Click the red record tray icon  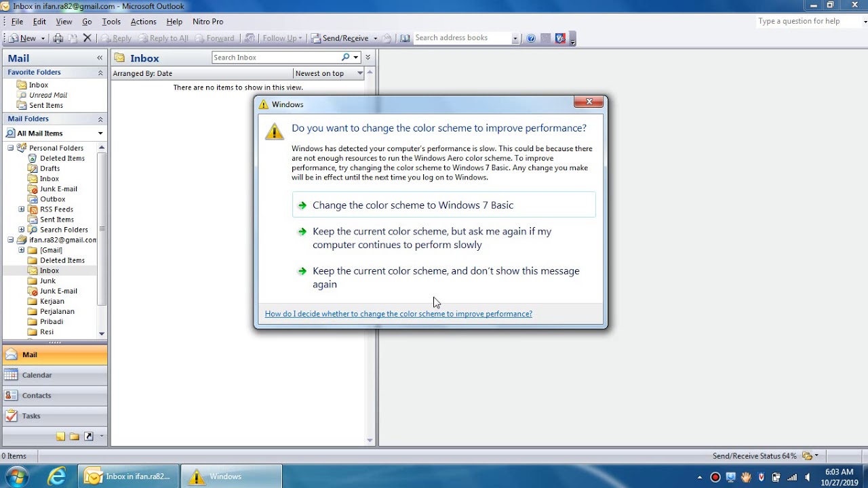point(715,477)
